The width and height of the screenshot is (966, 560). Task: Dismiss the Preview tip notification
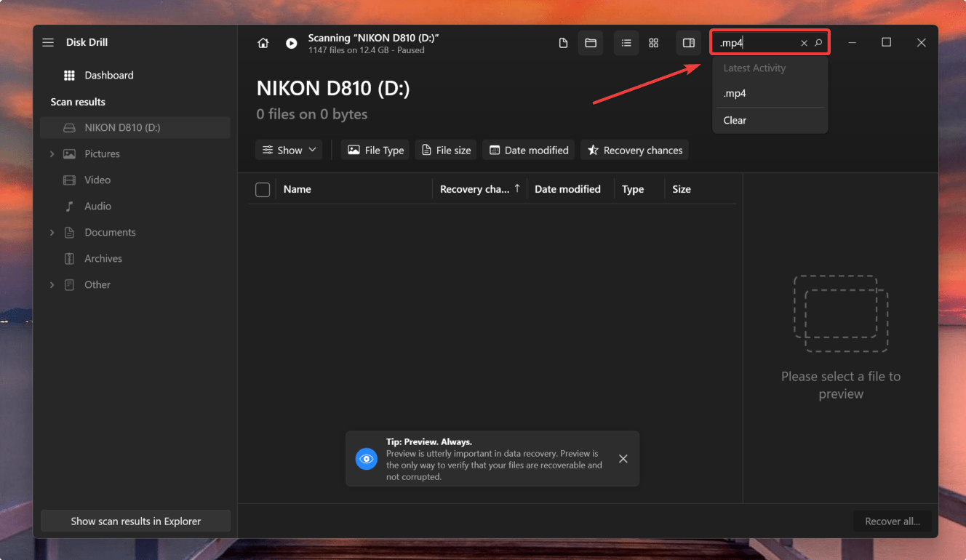pyautogui.click(x=623, y=458)
